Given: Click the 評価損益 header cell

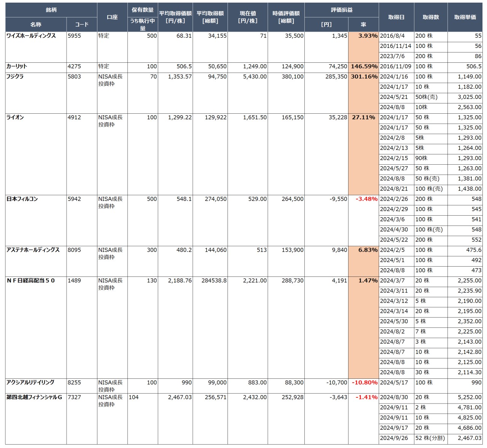Looking at the screenshot, I should click(341, 10).
